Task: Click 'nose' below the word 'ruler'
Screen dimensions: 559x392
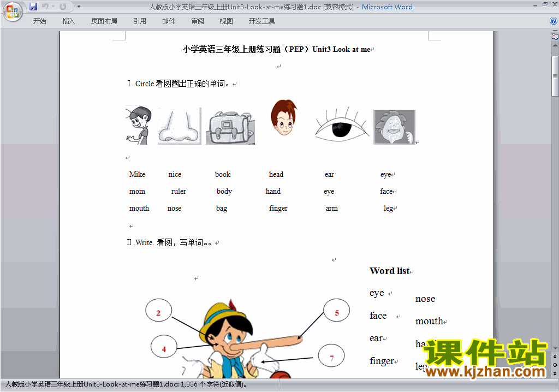Action: [x=174, y=209]
